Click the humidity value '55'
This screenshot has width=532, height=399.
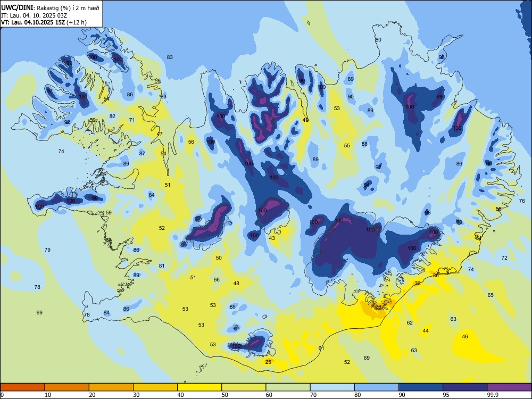(x=347, y=146)
